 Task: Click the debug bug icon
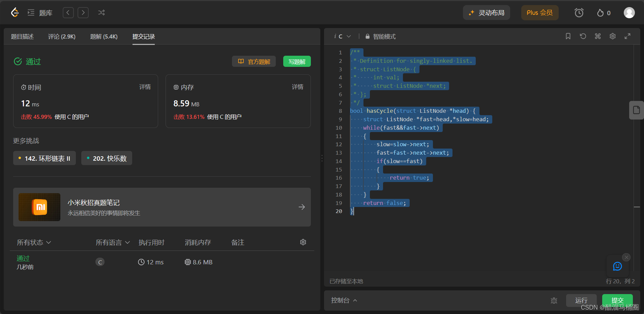pos(554,300)
